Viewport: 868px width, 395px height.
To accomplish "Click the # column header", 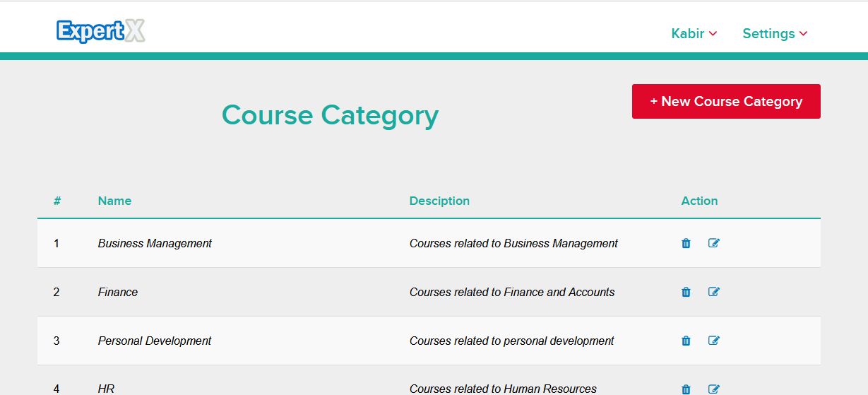I will 57,201.
